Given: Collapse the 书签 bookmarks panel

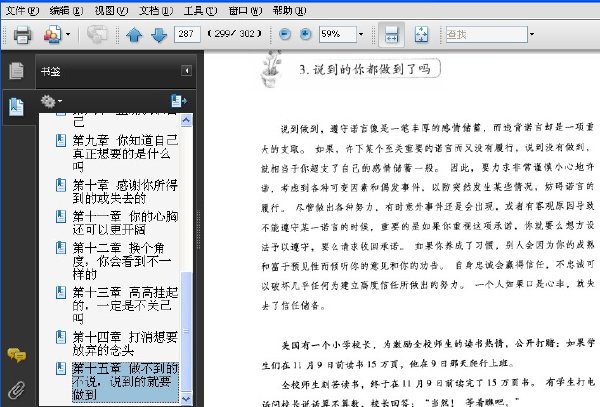Looking at the screenshot, I should click(x=186, y=70).
